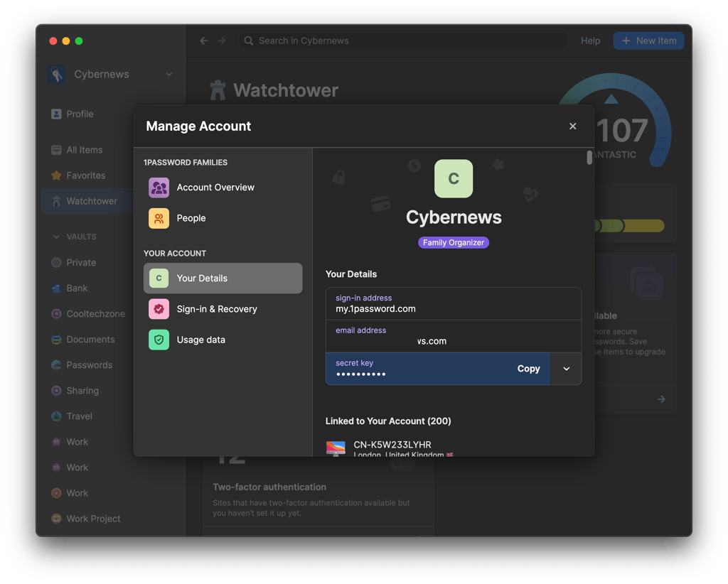The width and height of the screenshot is (728, 584).
Task: Open the Two-factor authentication card
Action: click(x=318, y=499)
